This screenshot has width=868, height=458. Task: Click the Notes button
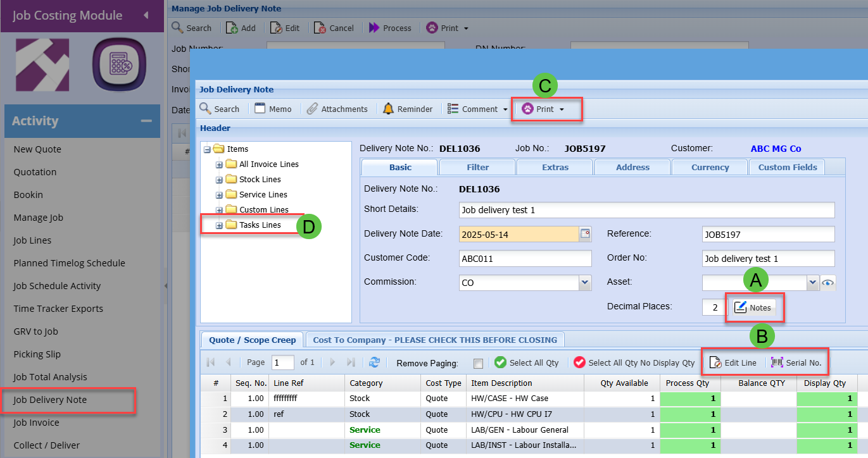pos(753,307)
